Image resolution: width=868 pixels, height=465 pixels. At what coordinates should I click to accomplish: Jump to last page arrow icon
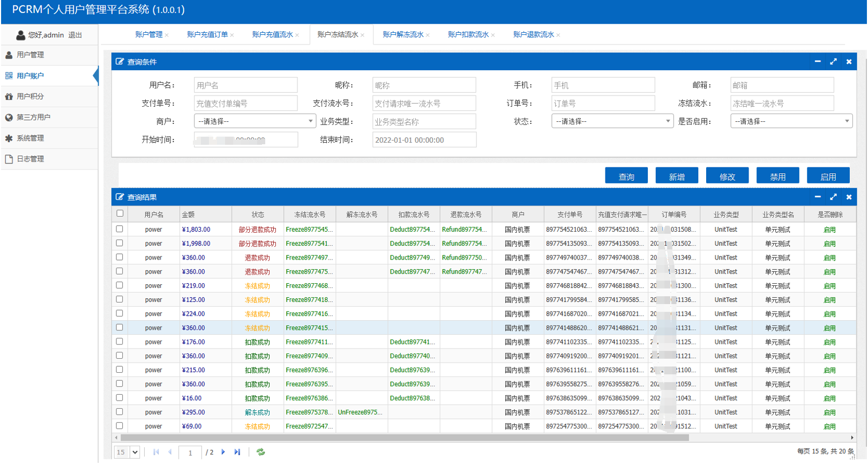click(237, 452)
